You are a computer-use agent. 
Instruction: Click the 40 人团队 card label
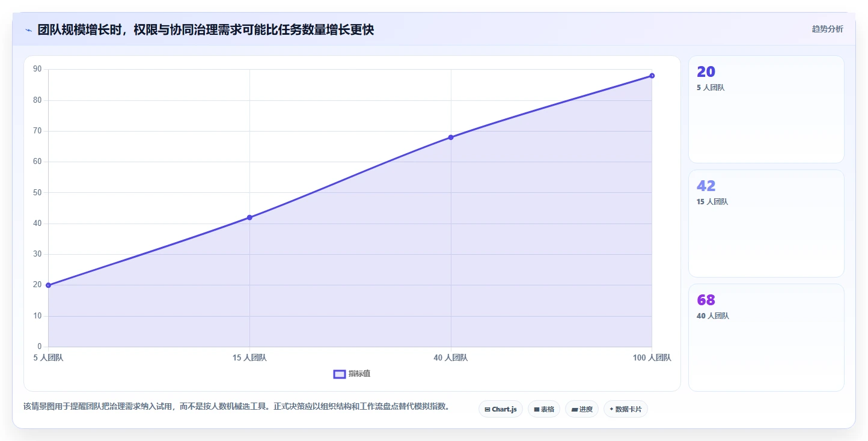712,316
